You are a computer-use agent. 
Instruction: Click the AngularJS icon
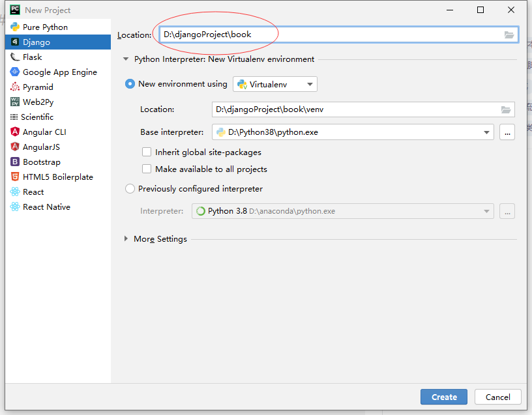click(x=15, y=147)
